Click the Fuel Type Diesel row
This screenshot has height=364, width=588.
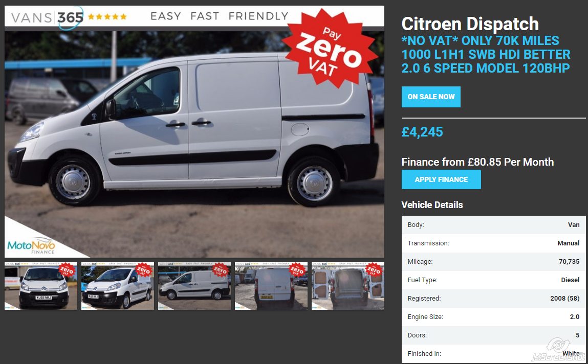tap(493, 280)
